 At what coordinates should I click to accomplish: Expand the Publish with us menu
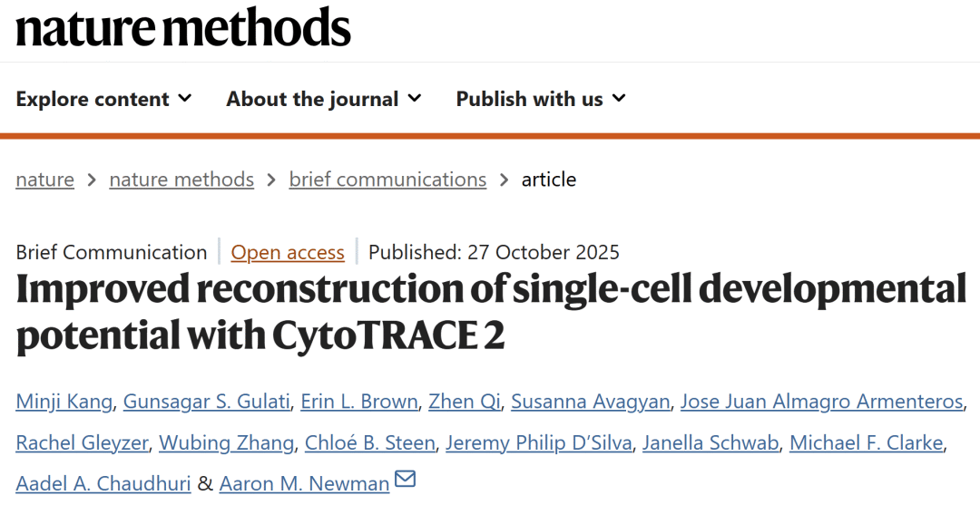pos(541,99)
